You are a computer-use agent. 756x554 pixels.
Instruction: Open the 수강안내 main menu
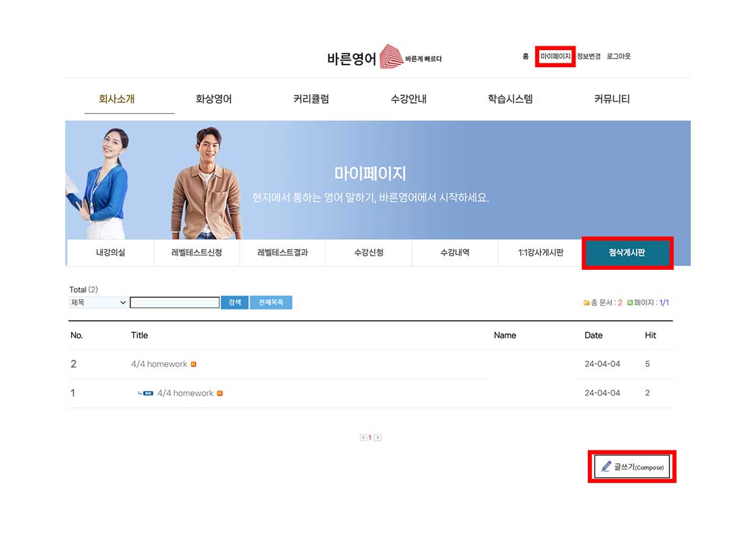[409, 99]
